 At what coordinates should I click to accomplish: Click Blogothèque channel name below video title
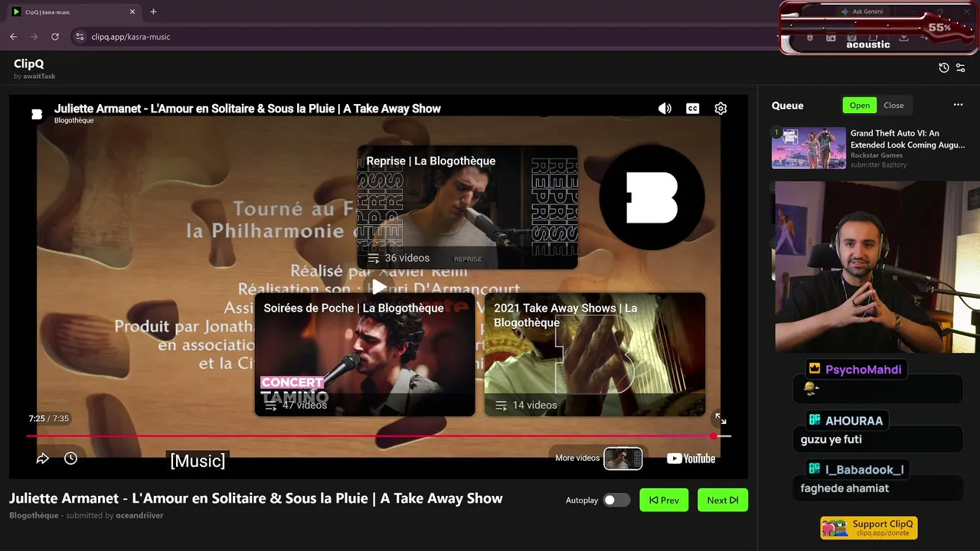(34, 515)
